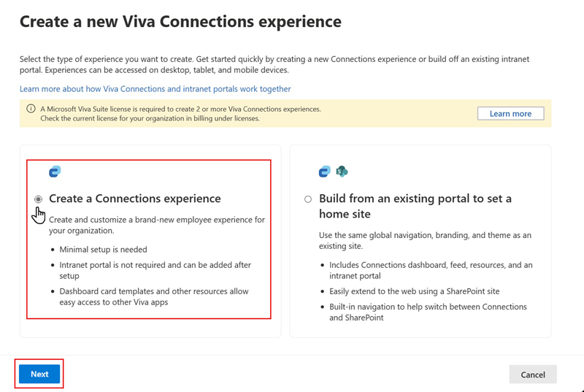Click the 'Create a Connections experience' heading

tap(135, 199)
